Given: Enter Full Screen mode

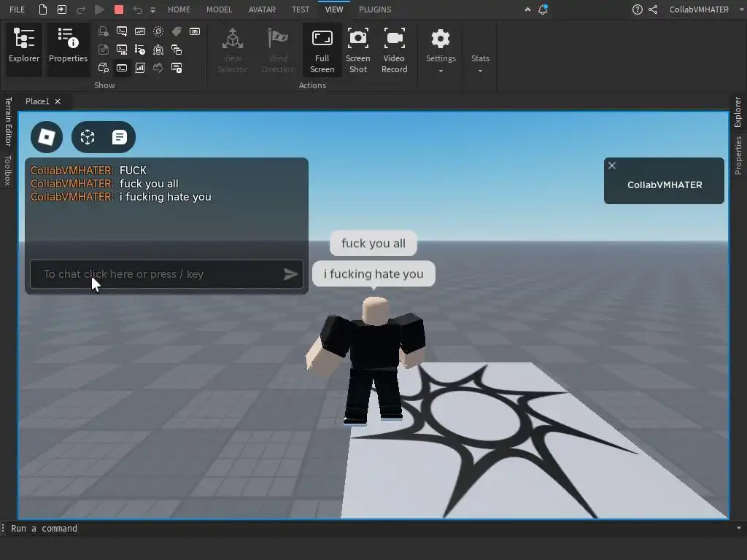Looking at the screenshot, I should (322, 50).
